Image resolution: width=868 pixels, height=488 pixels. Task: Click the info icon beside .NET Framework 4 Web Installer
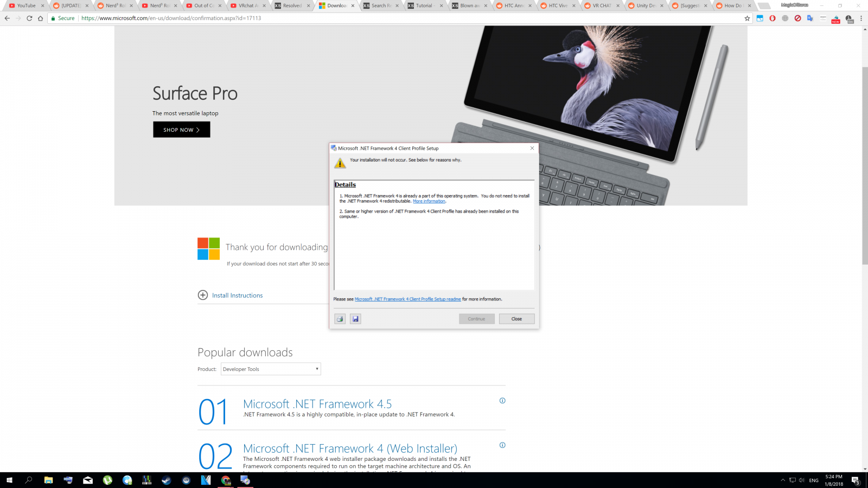coord(502,445)
